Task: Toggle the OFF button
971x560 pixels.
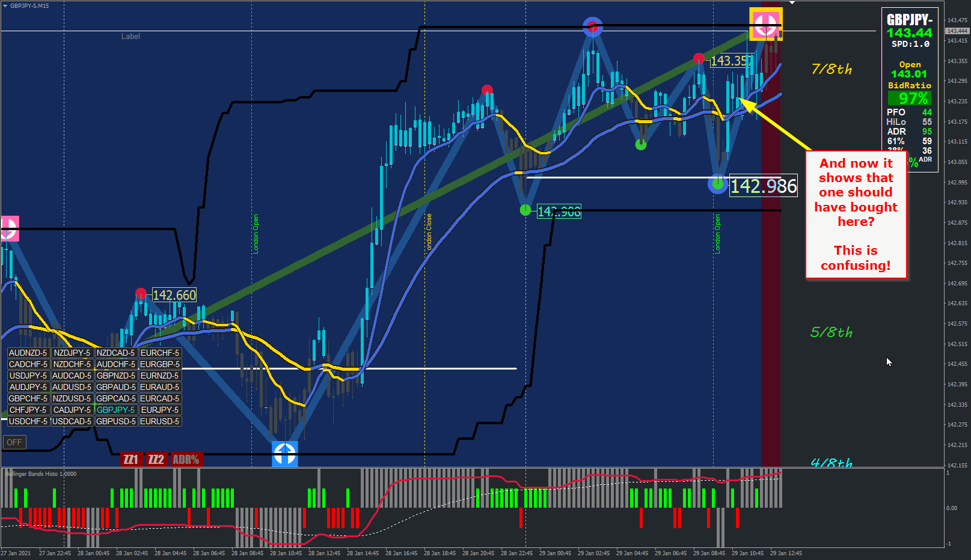Action: 14,442
